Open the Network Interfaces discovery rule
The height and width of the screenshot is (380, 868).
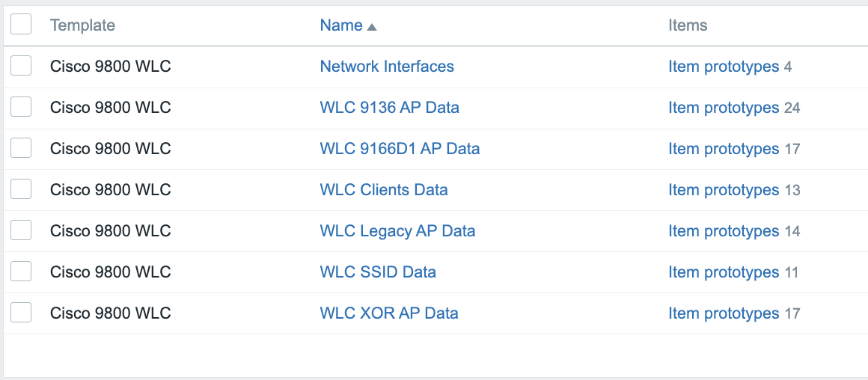(x=387, y=67)
